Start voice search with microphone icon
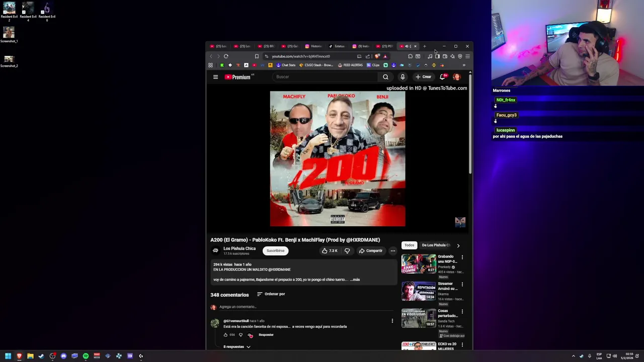Image resolution: width=644 pixels, height=362 pixels. (x=403, y=77)
